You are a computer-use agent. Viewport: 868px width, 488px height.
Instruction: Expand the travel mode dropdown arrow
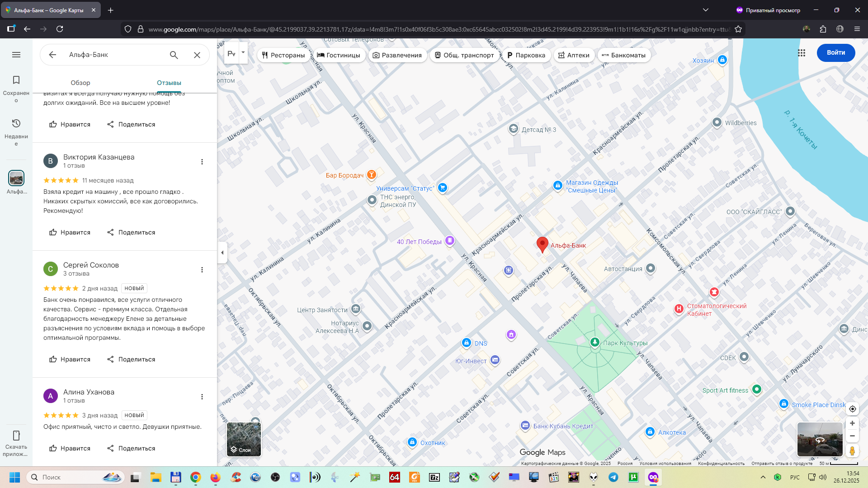point(243,52)
